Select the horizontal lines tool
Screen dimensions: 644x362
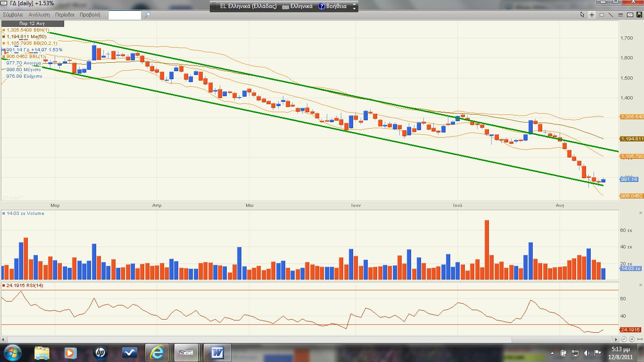coord(620,15)
